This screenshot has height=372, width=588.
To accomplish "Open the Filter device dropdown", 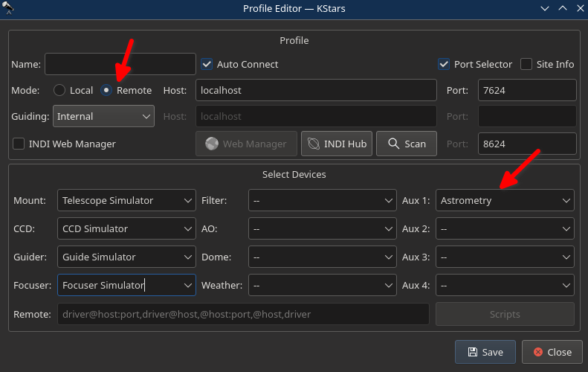I will (x=322, y=200).
